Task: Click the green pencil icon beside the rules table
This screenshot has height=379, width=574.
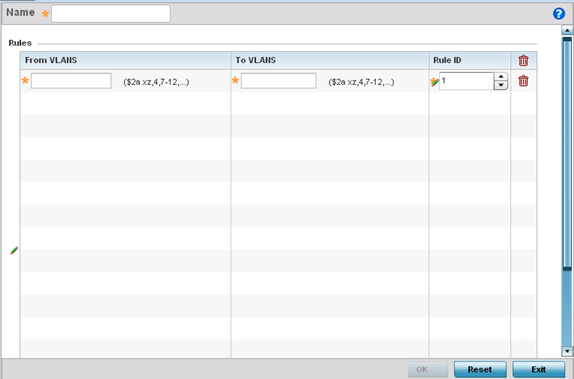Action: coord(14,251)
